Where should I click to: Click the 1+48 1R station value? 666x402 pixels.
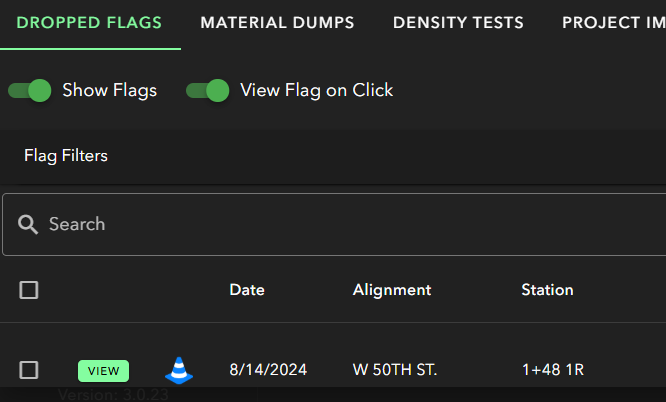[552, 370]
